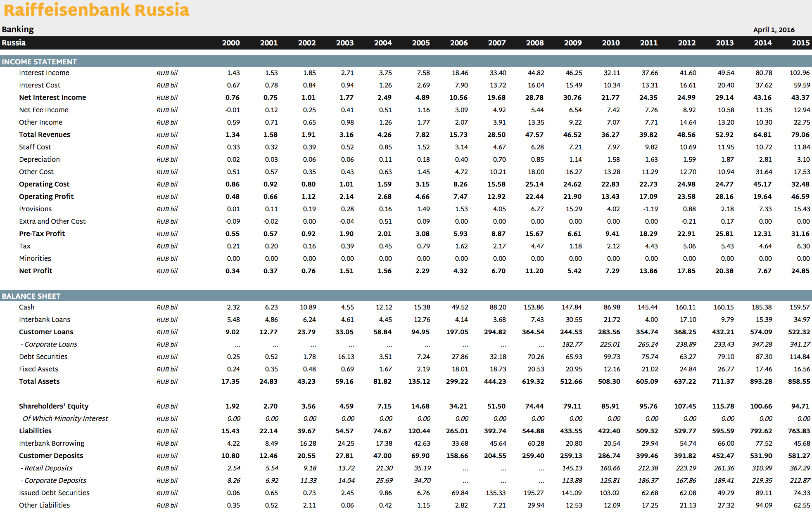Select the Customer Deposits row label

(x=51, y=456)
